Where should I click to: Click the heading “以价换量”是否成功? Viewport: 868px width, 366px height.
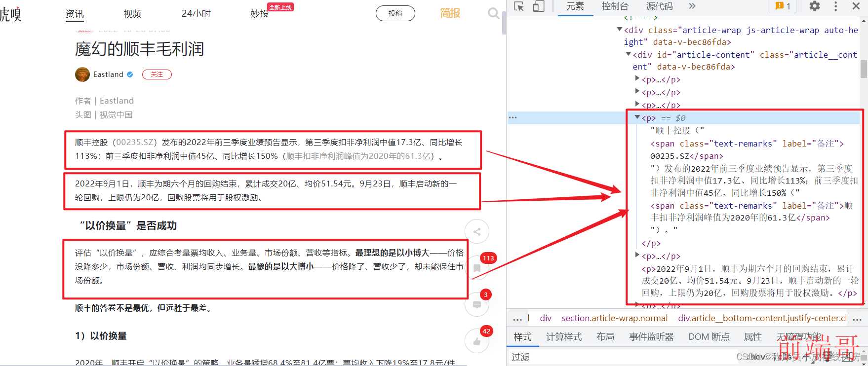[x=128, y=225]
